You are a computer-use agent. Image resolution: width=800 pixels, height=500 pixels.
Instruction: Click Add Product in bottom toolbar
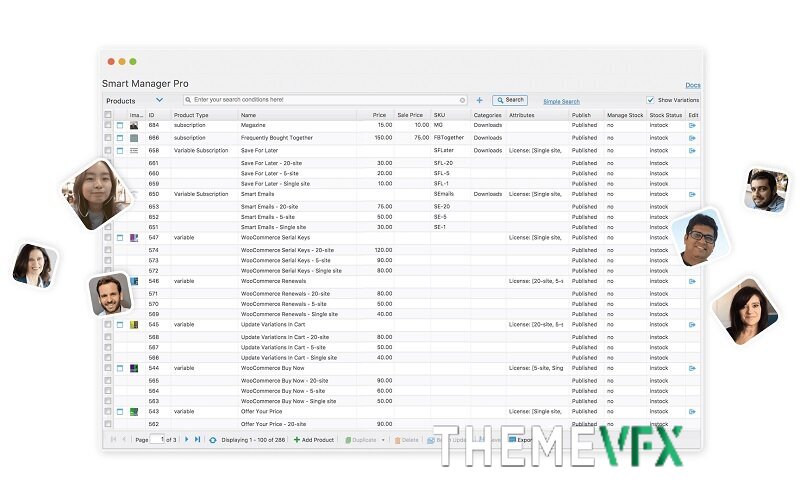(x=314, y=440)
